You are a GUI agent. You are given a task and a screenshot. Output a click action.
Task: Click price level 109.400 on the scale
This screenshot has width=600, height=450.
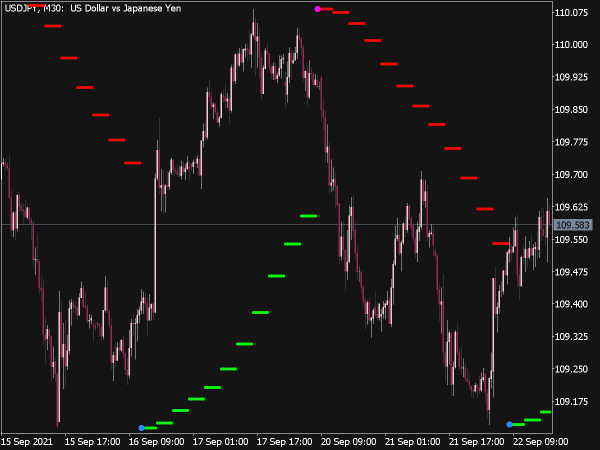point(571,304)
